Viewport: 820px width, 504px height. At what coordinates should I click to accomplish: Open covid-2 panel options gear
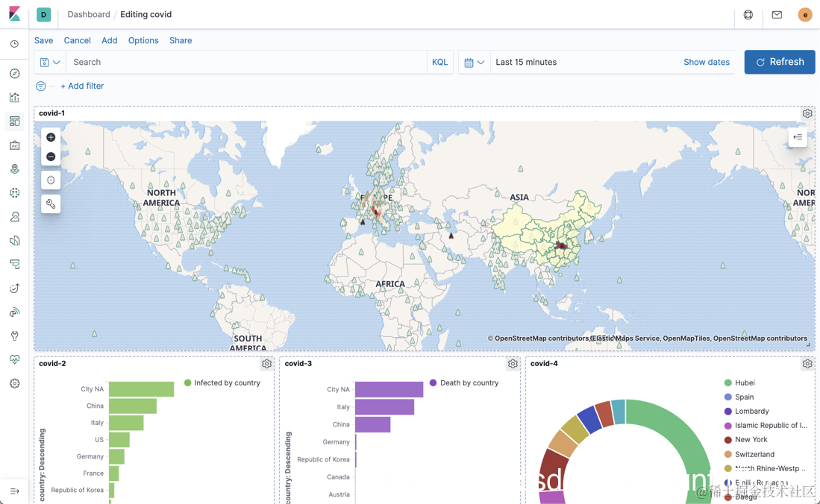tap(266, 364)
